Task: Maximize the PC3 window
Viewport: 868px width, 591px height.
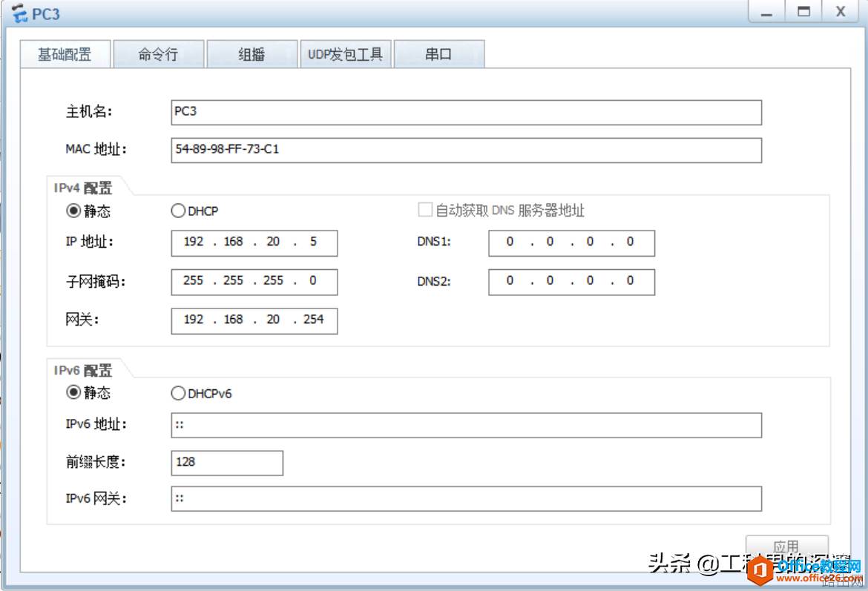Action: click(x=803, y=11)
